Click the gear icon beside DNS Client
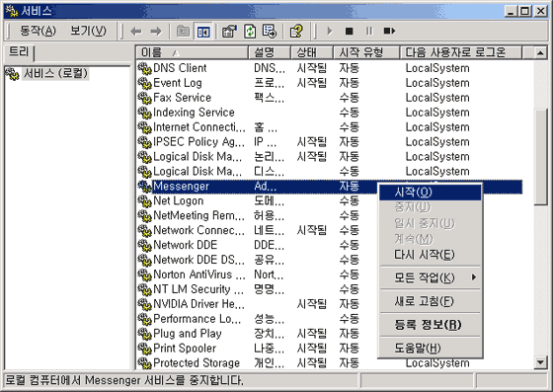The height and width of the screenshot is (392, 553). (x=144, y=68)
